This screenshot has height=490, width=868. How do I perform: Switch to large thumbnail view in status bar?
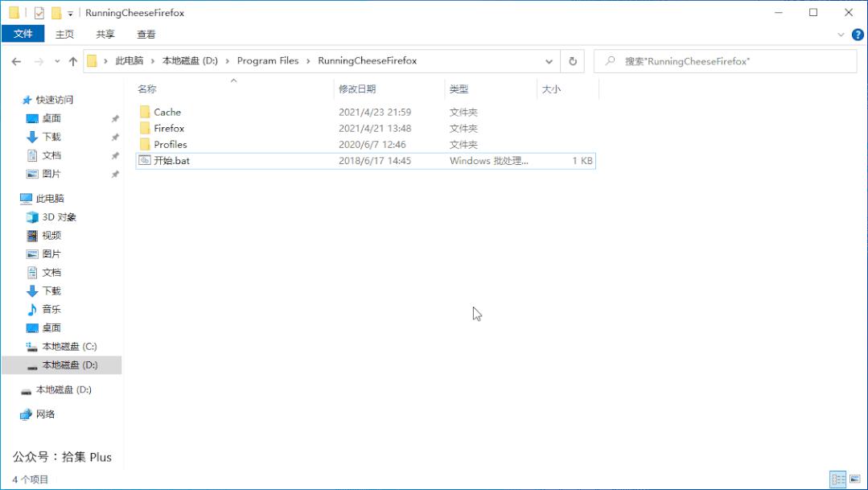855,480
